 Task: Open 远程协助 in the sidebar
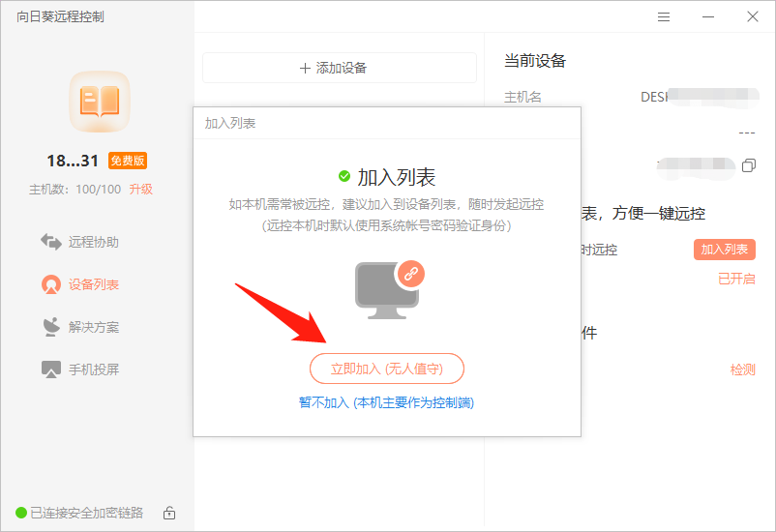tap(80, 242)
